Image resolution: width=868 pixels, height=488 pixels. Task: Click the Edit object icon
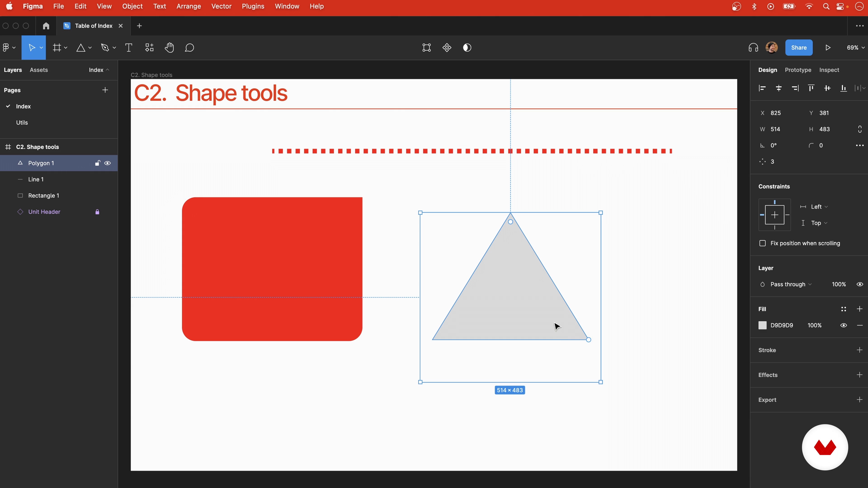427,47
